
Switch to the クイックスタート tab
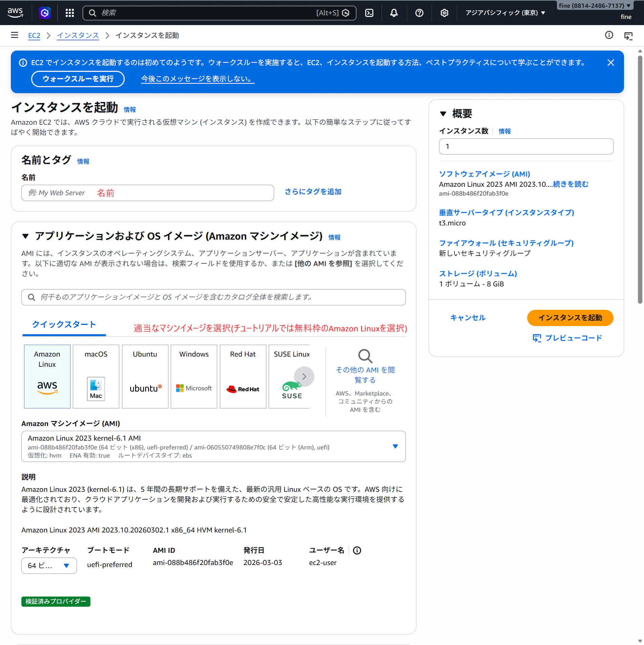point(64,325)
